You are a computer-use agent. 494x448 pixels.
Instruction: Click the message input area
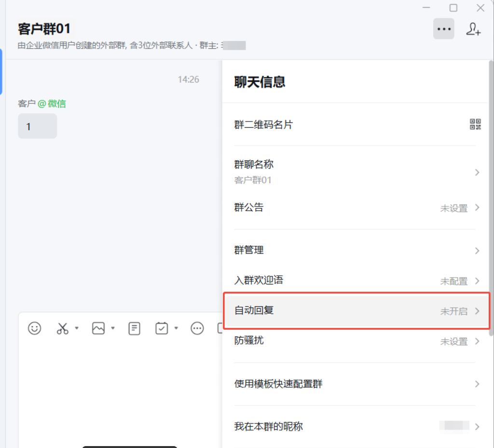click(121, 392)
